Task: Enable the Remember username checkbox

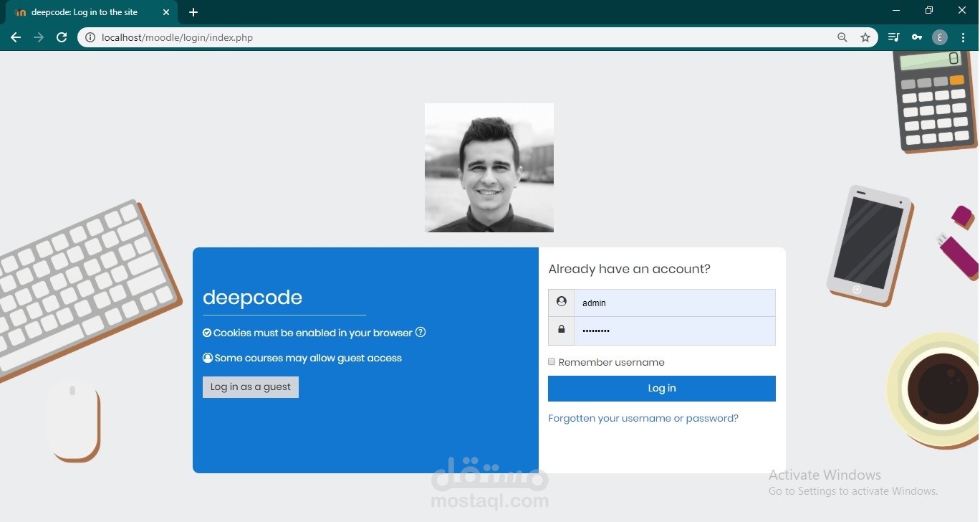Action: (x=552, y=361)
